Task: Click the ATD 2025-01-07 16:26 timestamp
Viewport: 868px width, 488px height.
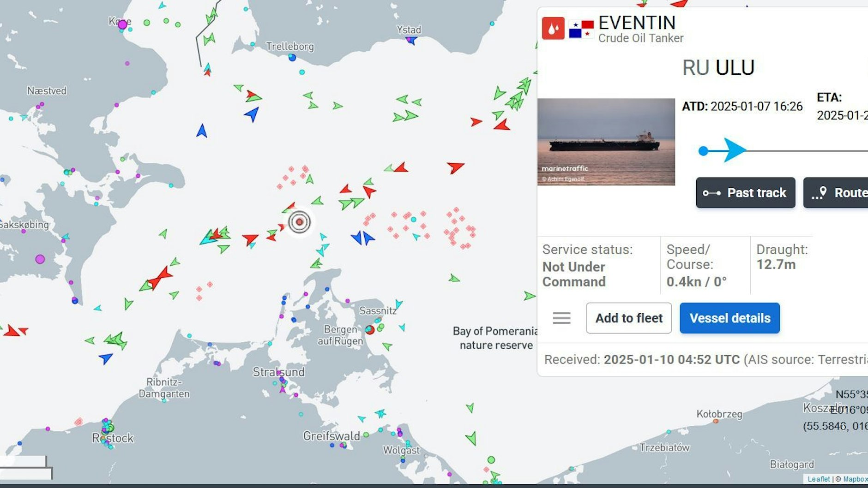Action: (x=742, y=107)
